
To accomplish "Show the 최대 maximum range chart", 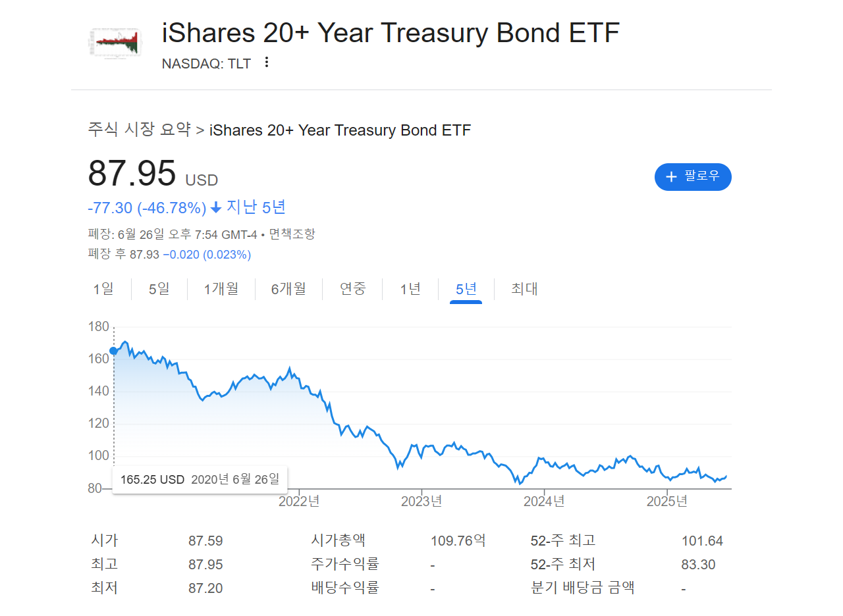I will tap(525, 289).
